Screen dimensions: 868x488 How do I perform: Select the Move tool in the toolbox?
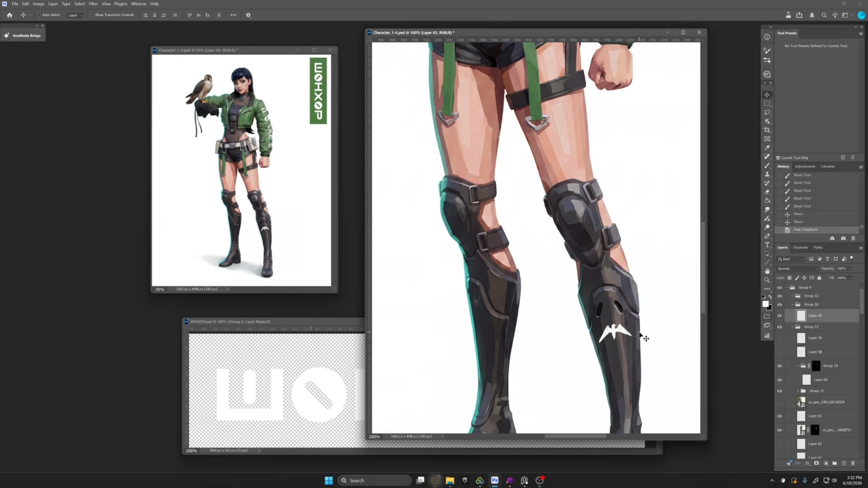pyautogui.click(x=767, y=95)
